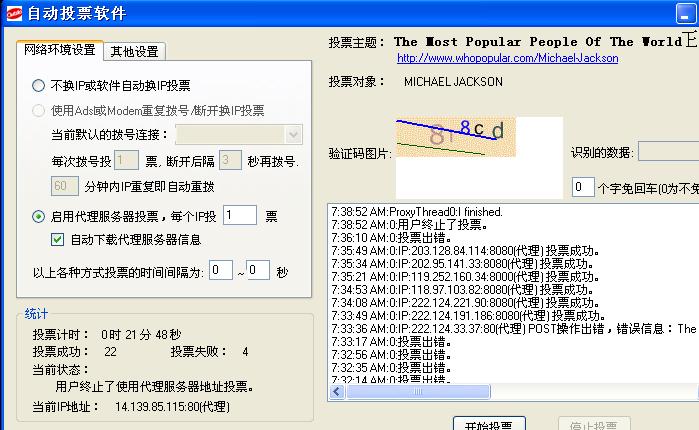Click the minimum time interval field
Viewport: 699px width, 430px height.
point(221,271)
